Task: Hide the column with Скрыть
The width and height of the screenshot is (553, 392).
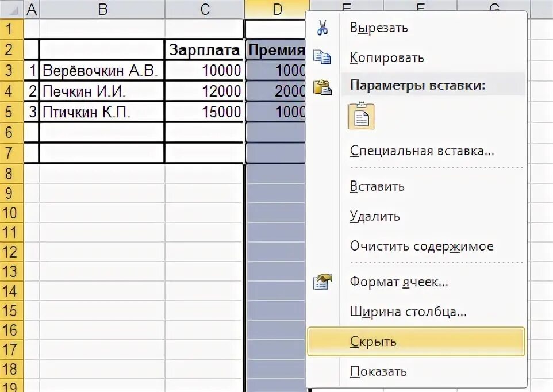Action: (x=416, y=341)
